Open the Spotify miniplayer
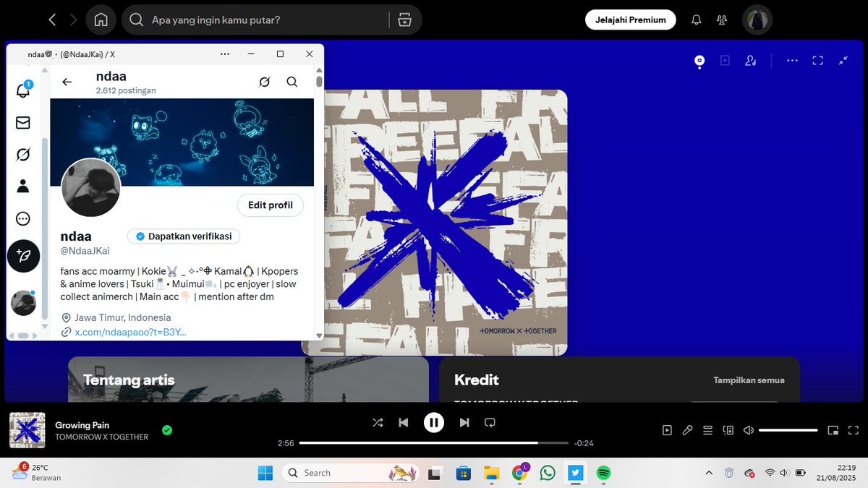The height and width of the screenshot is (488, 868). coord(833,430)
